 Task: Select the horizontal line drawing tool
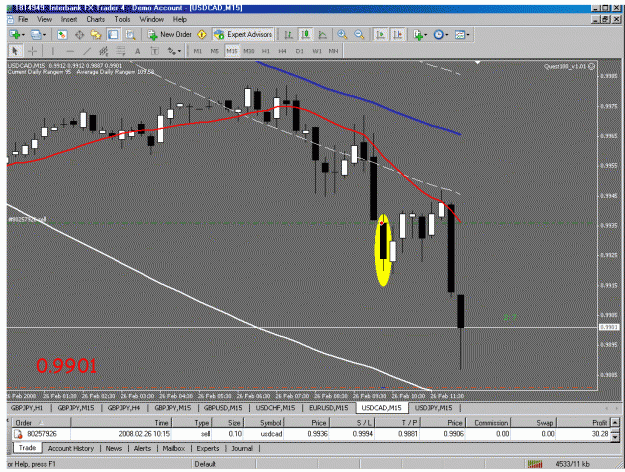click(x=70, y=51)
